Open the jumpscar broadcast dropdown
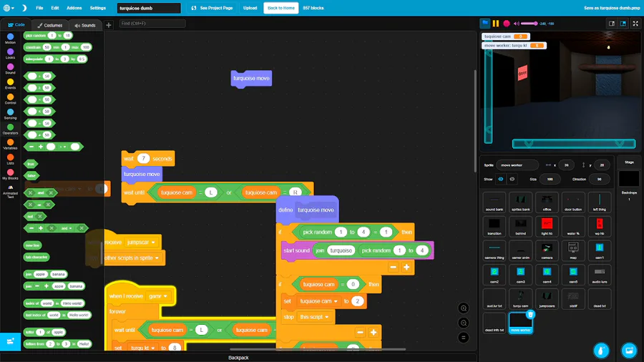The width and height of the screenshot is (644, 362). pos(141,242)
